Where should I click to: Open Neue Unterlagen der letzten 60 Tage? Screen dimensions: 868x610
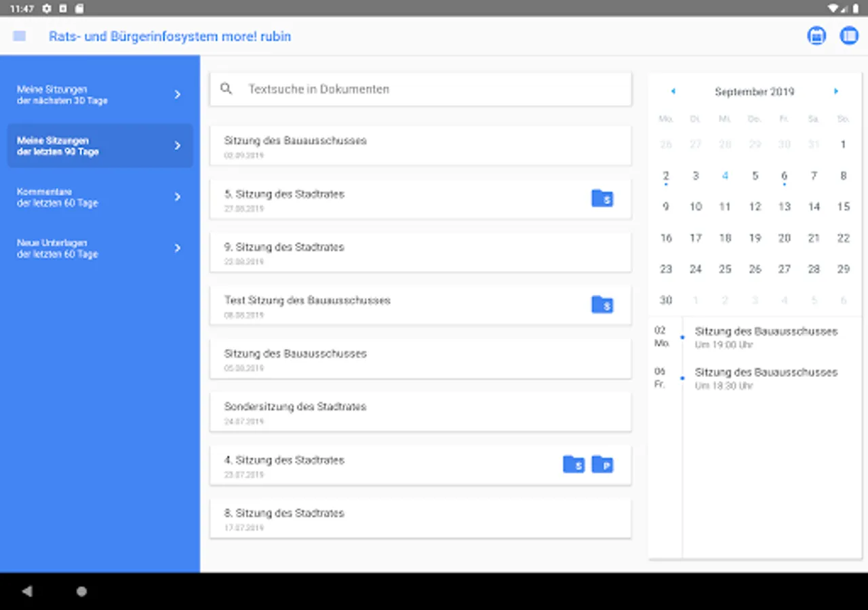click(100, 248)
